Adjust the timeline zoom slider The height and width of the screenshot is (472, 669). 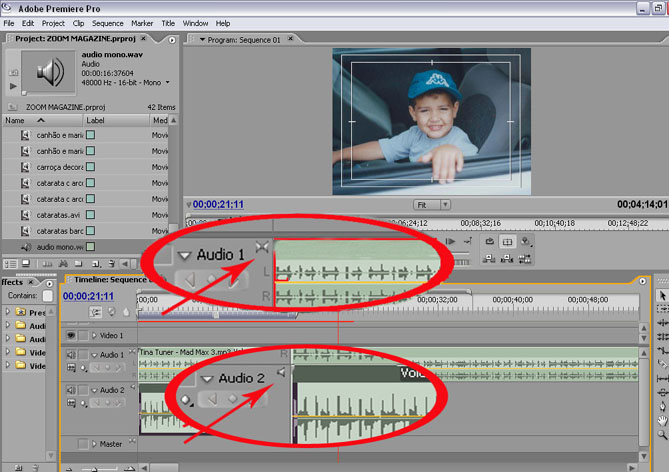(x=95, y=468)
